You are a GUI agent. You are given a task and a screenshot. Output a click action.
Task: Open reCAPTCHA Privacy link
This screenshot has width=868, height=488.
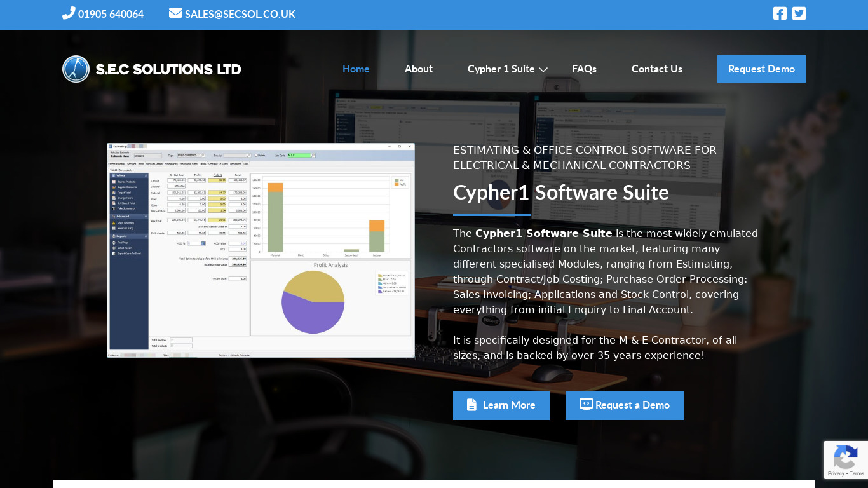(836, 473)
